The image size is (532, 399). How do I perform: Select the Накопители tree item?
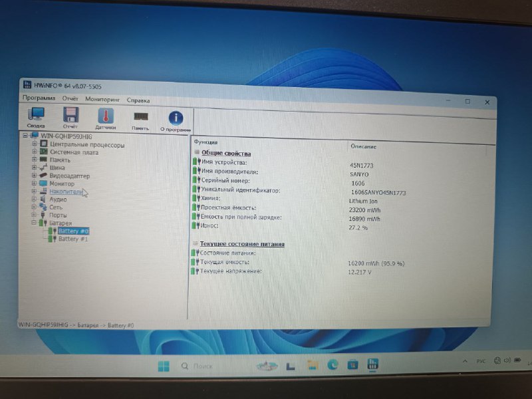coord(66,192)
